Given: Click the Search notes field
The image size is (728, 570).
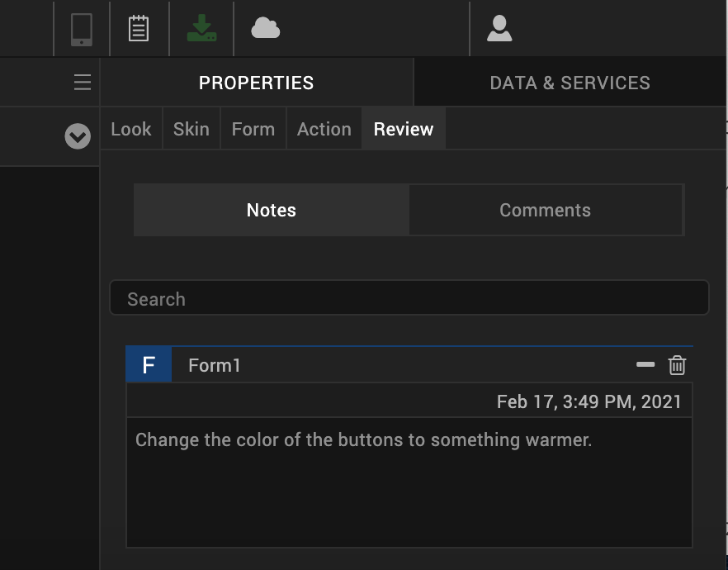Looking at the screenshot, I should [x=409, y=299].
